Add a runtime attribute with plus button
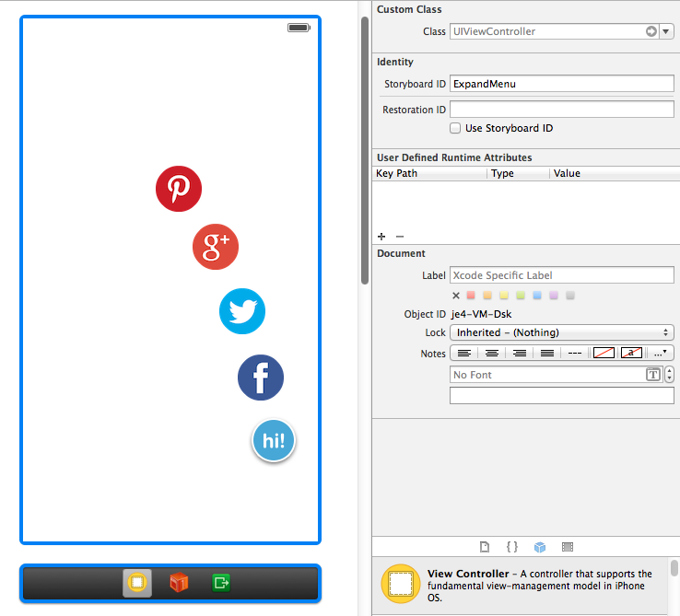Viewport: 680px width, 616px height. coord(381,237)
